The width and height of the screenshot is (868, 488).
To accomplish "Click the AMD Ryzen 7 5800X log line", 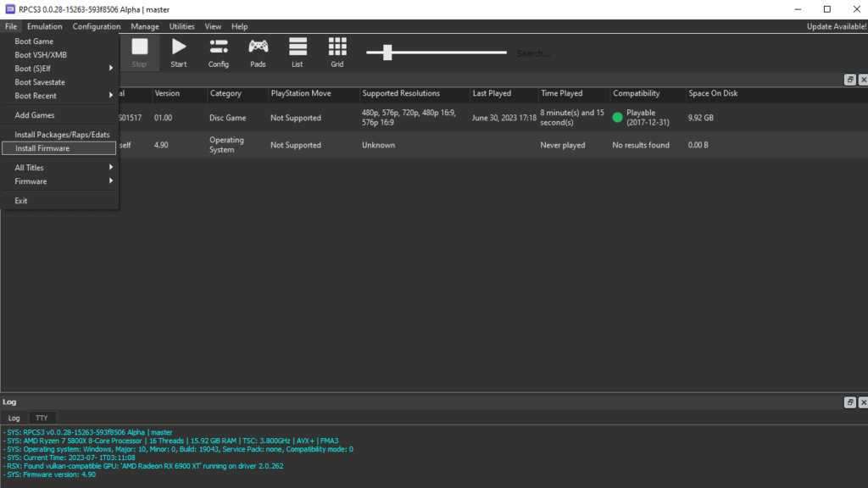I will point(170,441).
